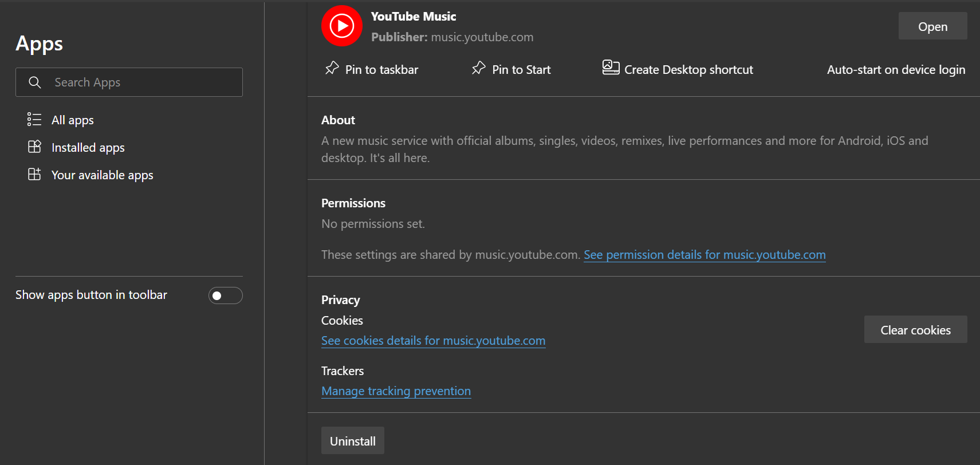Click the All apps list icon
Viewport: 980px width, 465px height.
[34, 120]
